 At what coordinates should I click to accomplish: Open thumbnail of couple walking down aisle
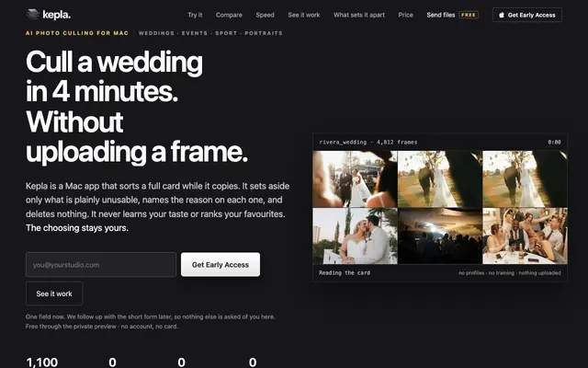(355, 179)
